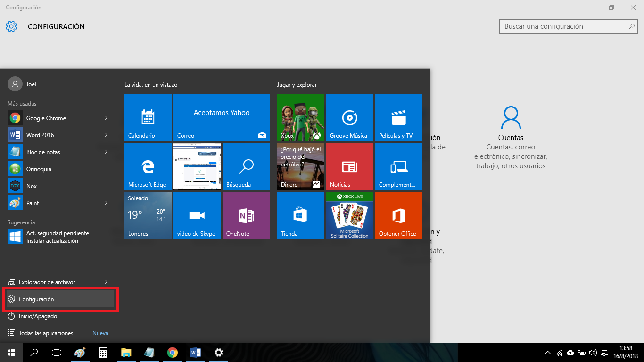Open File Explorer from taskbar
The image size is (644, 362).
click(126, 353)
